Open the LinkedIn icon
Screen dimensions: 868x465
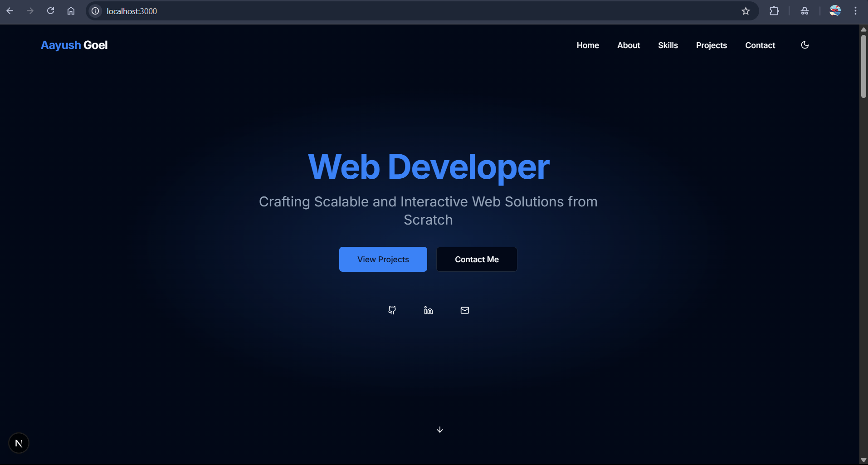tap(428, 310)
